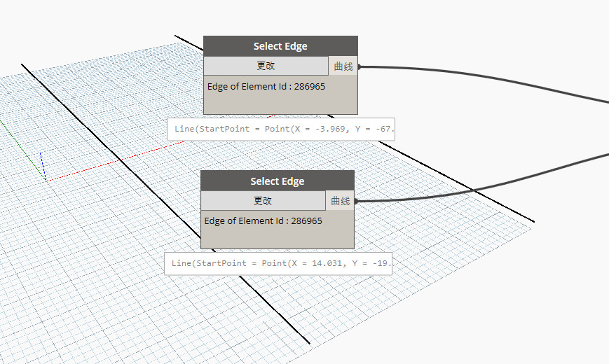Click blank body area of upper node
This screenshot has width=609, height=364.
pos(280,103)
